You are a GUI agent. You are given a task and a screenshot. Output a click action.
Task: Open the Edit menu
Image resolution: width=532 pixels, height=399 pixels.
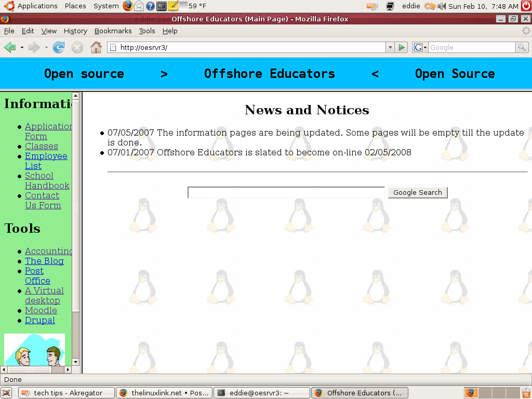point(28,31)
